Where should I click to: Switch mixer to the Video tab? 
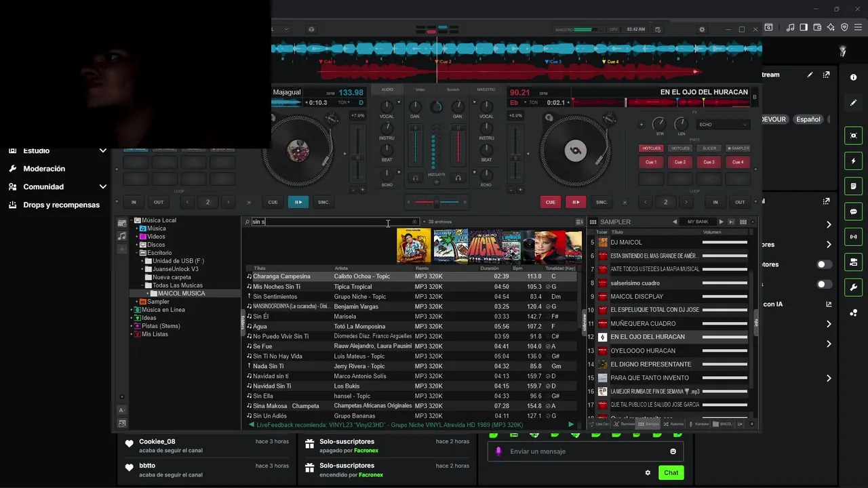[x=420, y=89]
